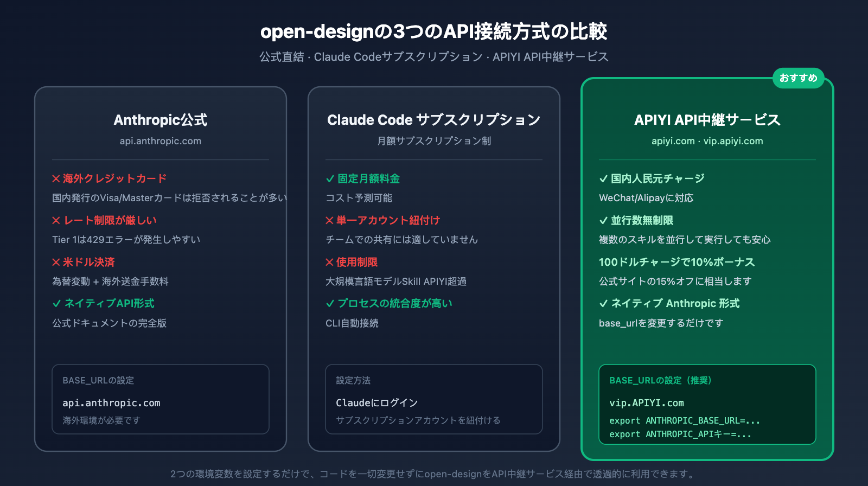Click the description about Visa/Masterカード
The image size is (868, 486).
[169, 198]
